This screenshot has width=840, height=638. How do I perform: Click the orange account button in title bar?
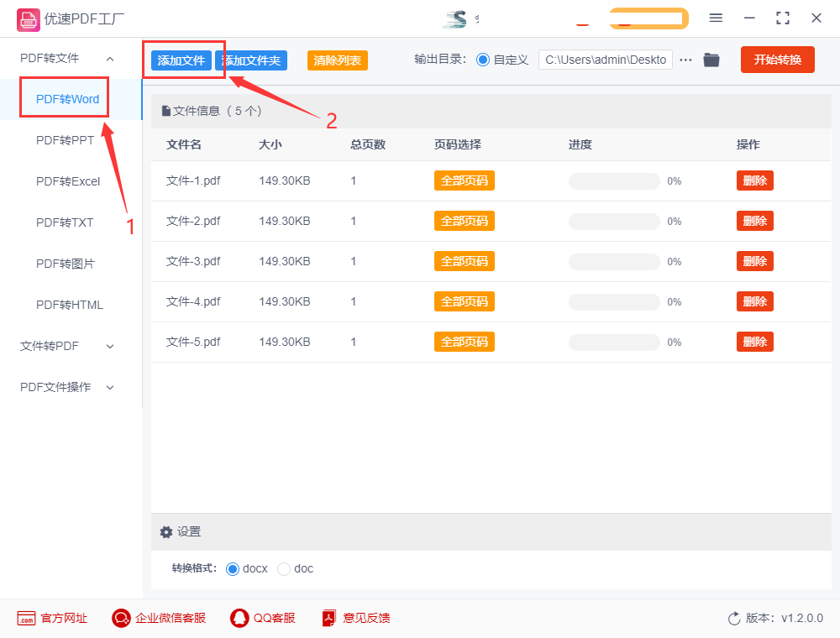pyautogui.click(x=648, y=18)
